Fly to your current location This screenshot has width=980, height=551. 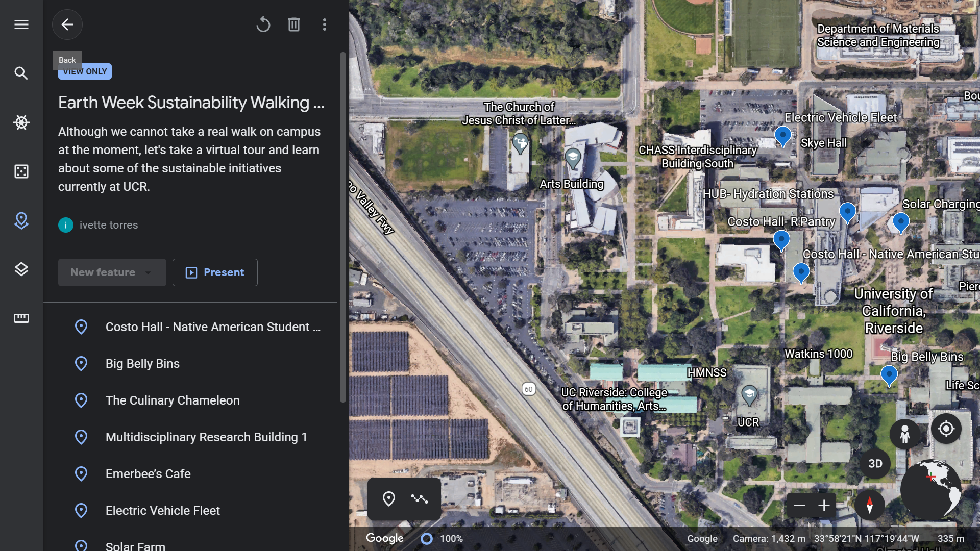[946, 429]
